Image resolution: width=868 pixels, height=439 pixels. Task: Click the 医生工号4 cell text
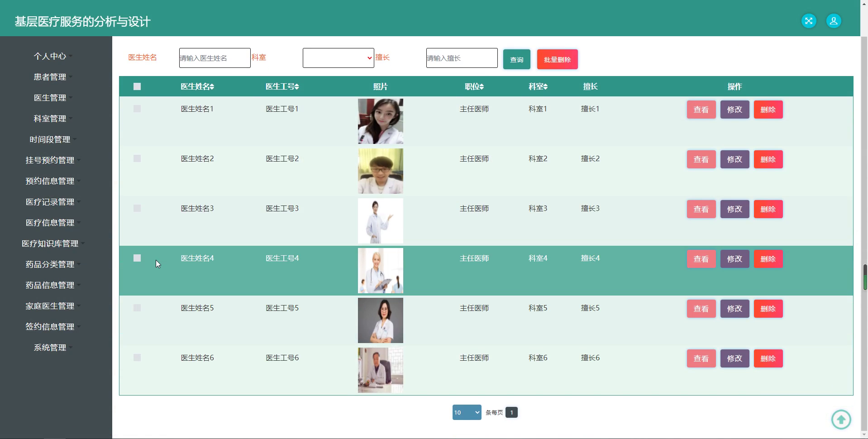282,258
